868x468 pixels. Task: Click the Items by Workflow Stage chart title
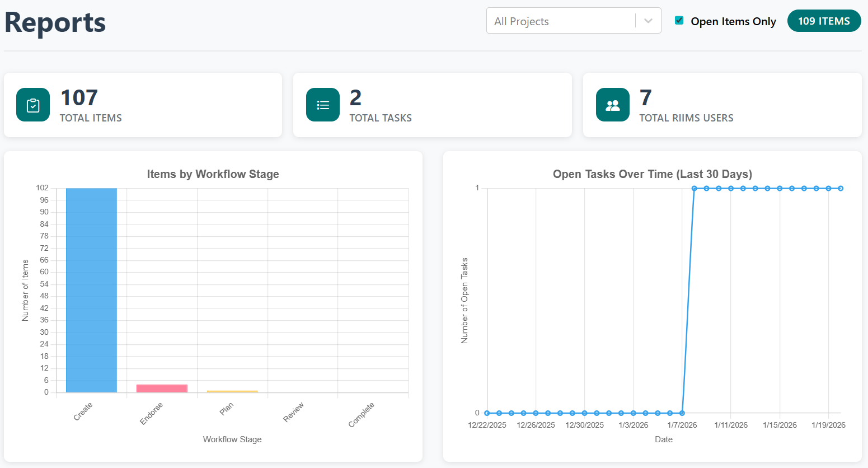pos(213,174)
